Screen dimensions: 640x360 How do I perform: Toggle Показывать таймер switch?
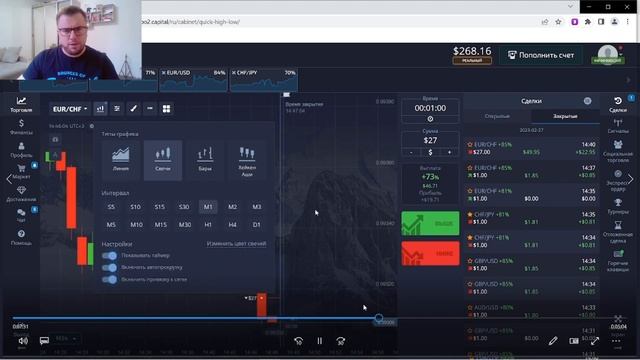[109, 256]
